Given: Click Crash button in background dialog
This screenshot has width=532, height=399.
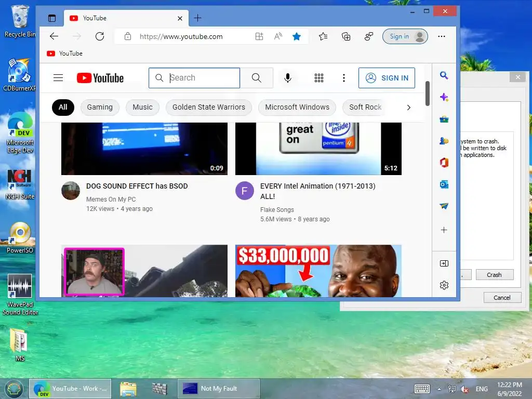Looking at the screenshot, I should pyautogui.click(x=495, y=275).
